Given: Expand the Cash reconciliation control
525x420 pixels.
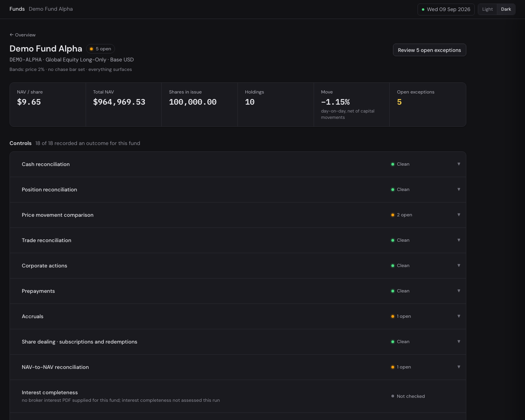Looking at the screenshot, I should click(459, 164).
